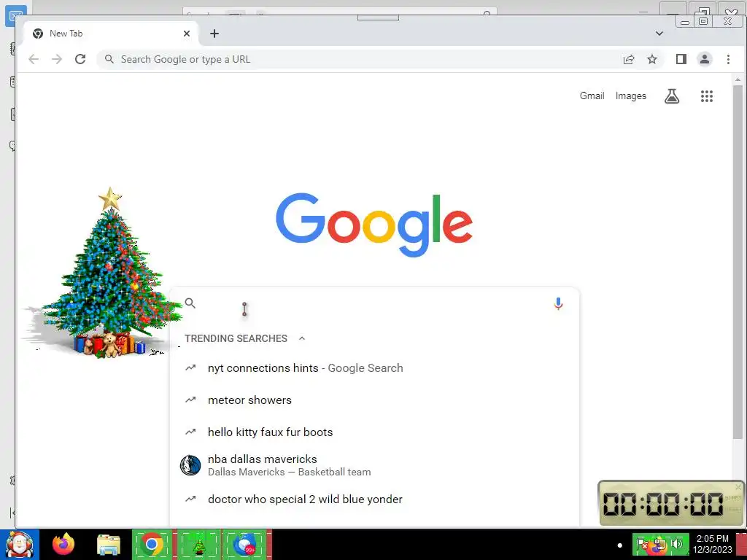Select the New Tab tab
747x560 pixels.
[109, 34]
